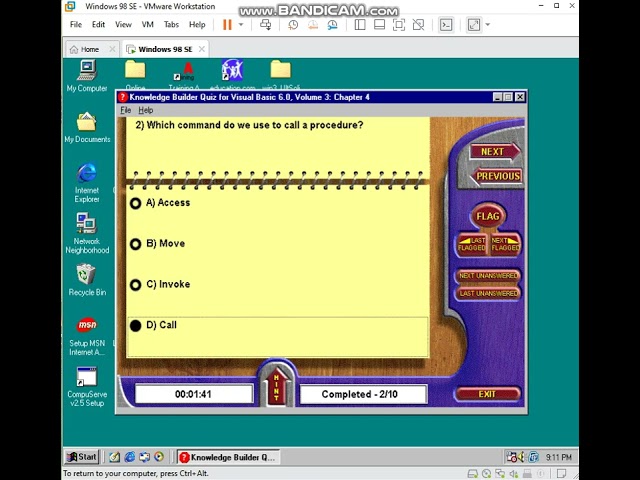Click the round FLAG button
Screen dimensions: 640x480
click(x=488, y=216)
